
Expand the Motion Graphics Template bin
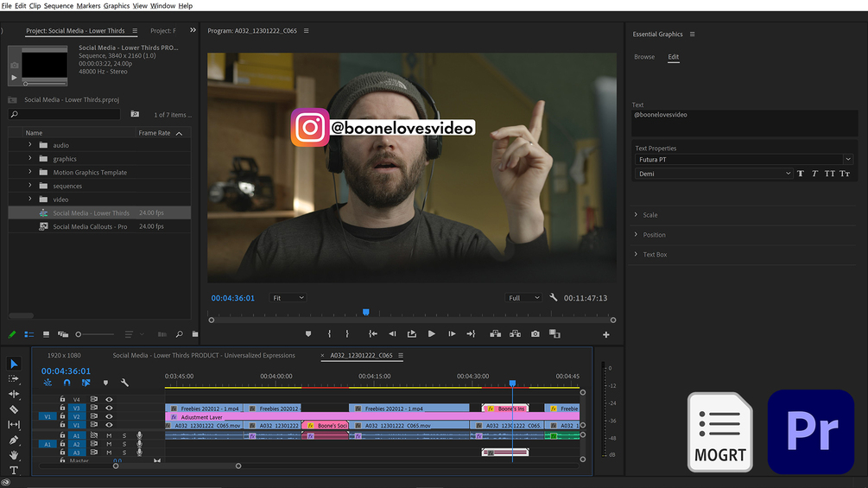30,172
